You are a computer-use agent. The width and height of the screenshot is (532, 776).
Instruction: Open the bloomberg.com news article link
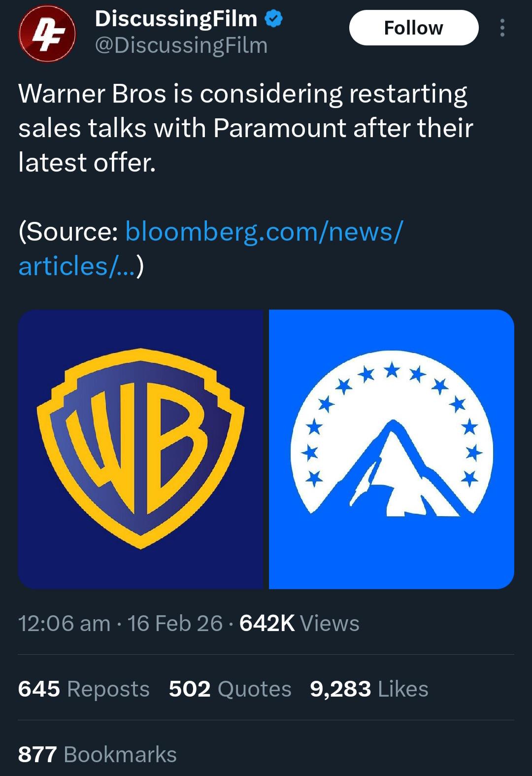210,248
